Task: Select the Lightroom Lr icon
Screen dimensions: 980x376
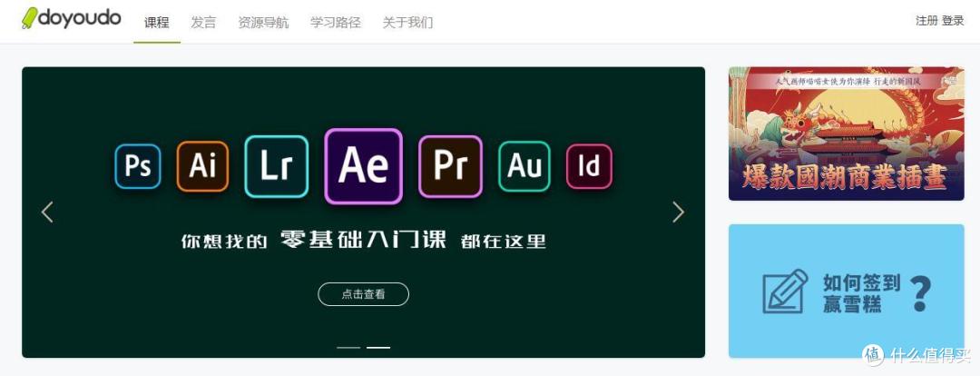Action: [277, 166]
